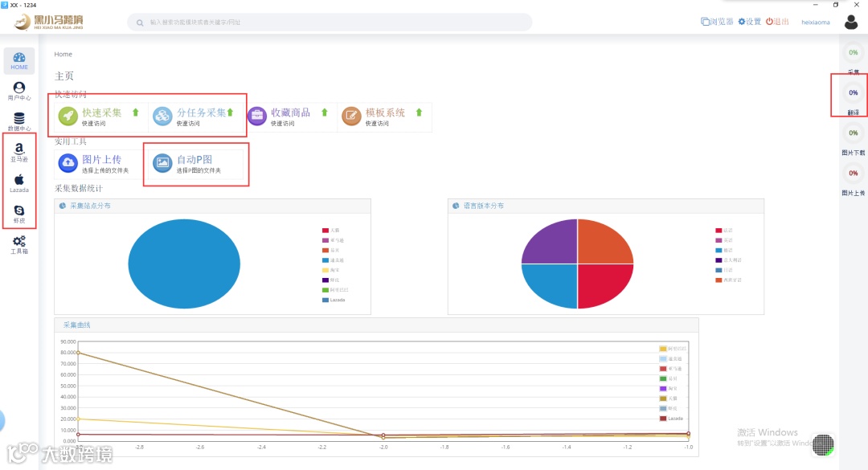Launch 快速采集 quick access shortcut
Viewport: 868px width, 470px height.
pyautogui.click(x=99, y=116)
